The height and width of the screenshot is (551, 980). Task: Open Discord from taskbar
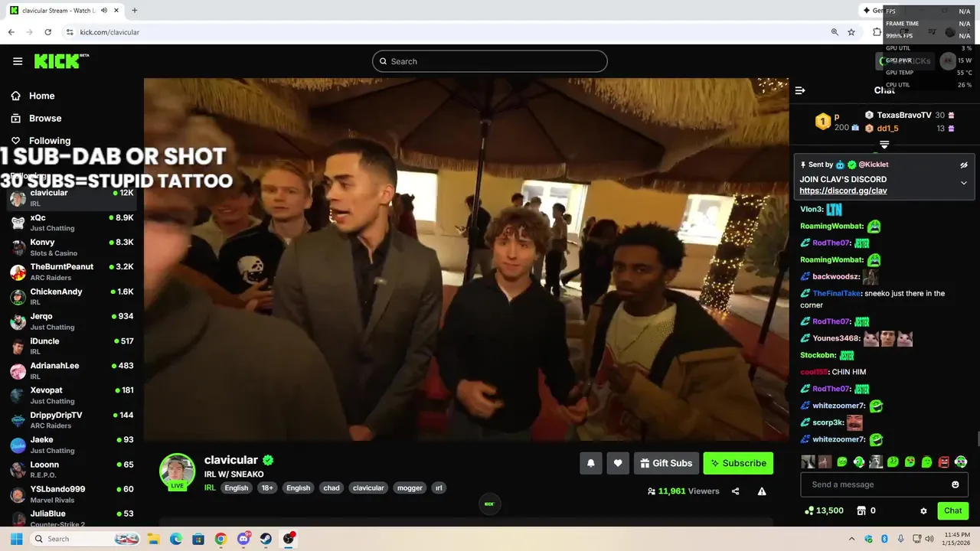243,539
